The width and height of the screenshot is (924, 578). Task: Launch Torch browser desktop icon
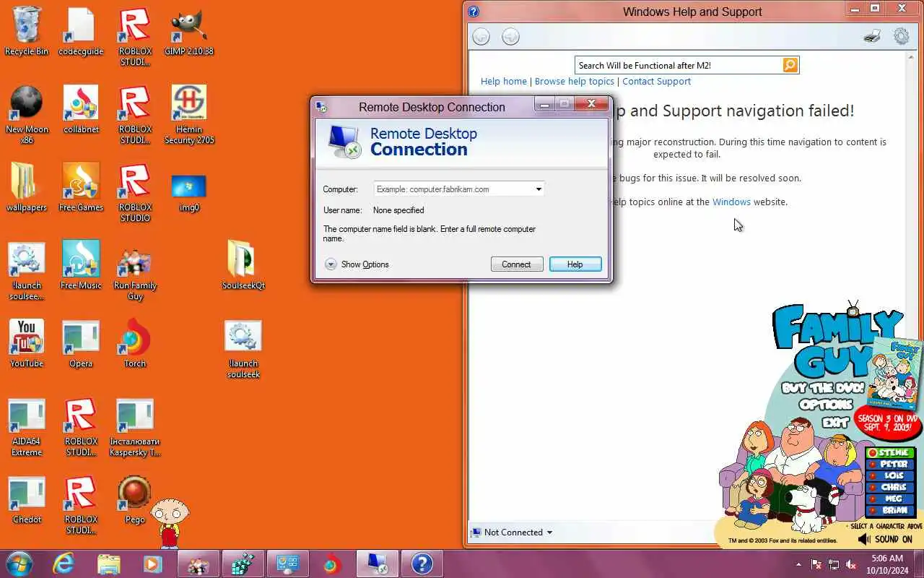click(x=135, y=344)
